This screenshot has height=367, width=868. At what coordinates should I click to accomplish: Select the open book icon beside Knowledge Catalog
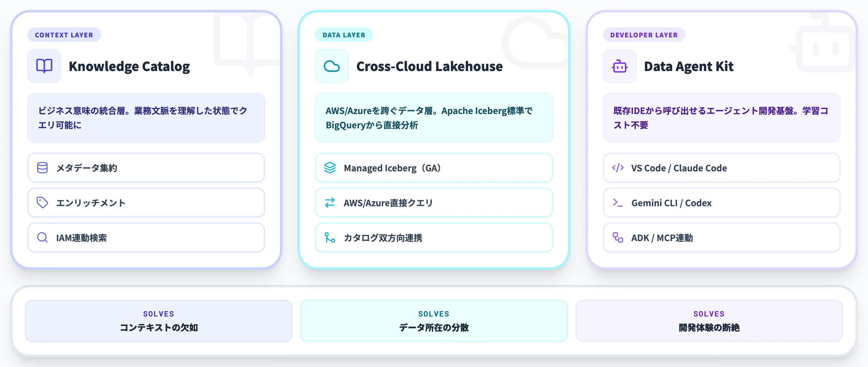[44, 66]
